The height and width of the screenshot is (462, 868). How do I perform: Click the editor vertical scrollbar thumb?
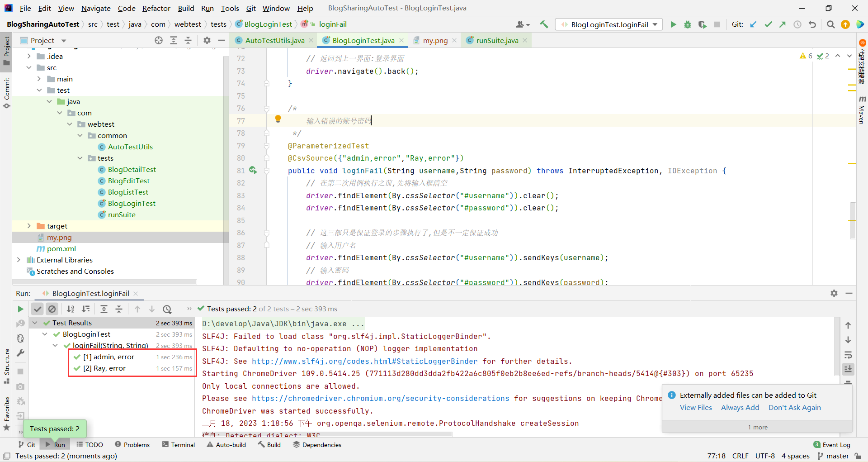pyautogui.click(x=853, y=220)
